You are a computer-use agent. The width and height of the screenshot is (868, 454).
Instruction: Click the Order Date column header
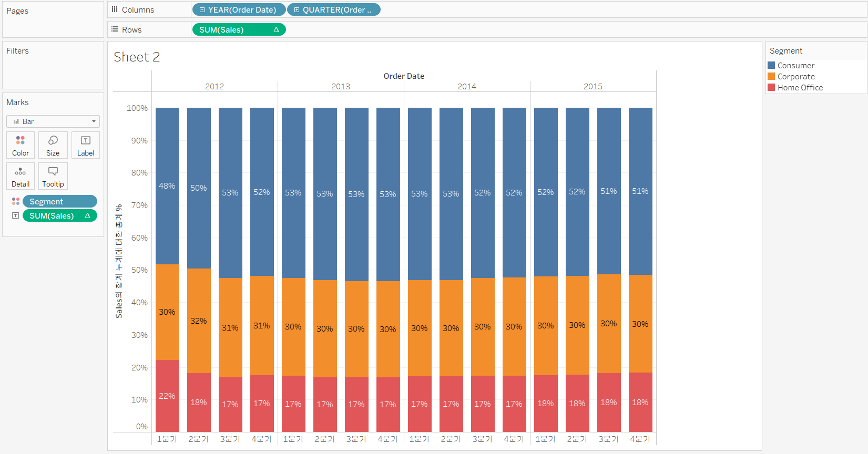coord(404,76)
